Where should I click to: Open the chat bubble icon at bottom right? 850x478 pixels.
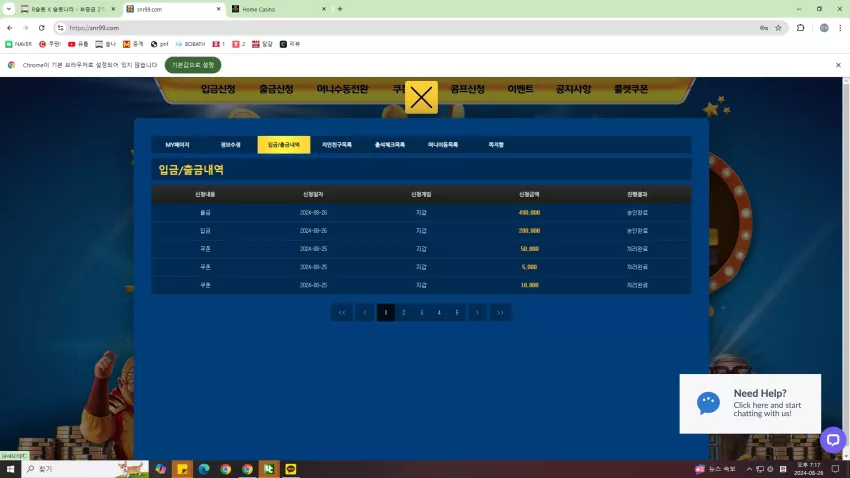pyautogui.click(x=833, y=440)
